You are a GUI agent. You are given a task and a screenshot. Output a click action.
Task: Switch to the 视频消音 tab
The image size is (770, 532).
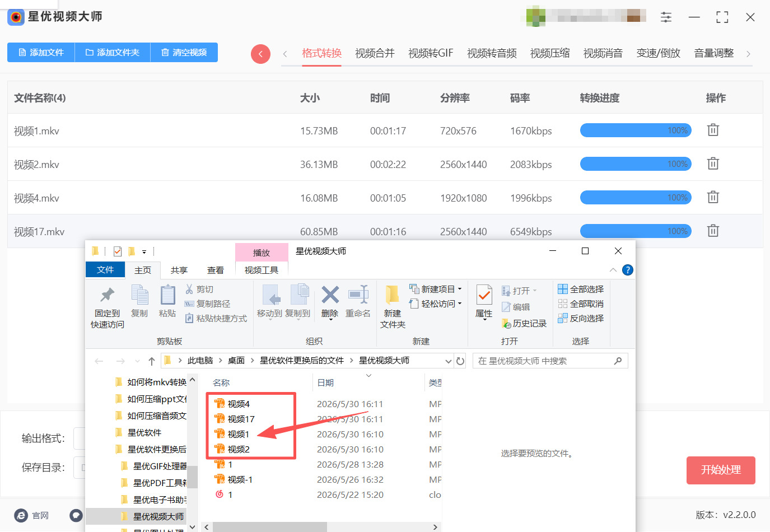click(x=603, y=53)
